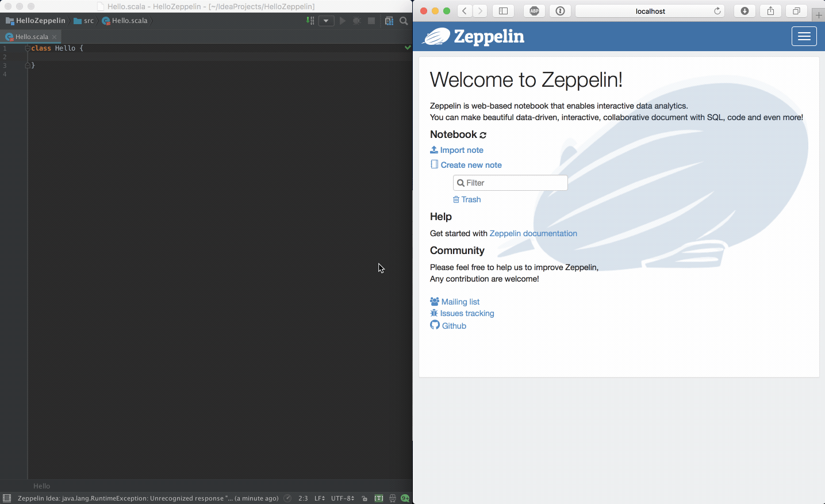Open the Zeppelin documentation link
Image resolution: width=825 pixels, height=504 pixels.
pos(534,233)
